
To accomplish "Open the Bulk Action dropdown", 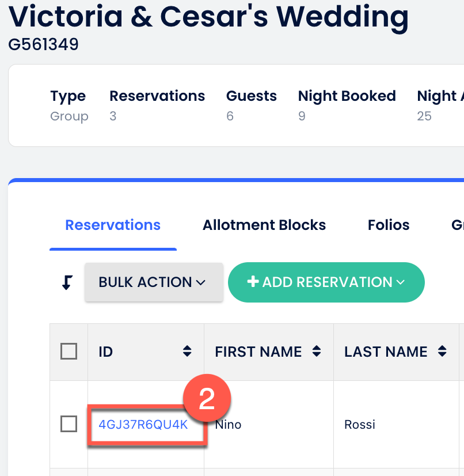I will pyautogui.click(x=153, y=282).
